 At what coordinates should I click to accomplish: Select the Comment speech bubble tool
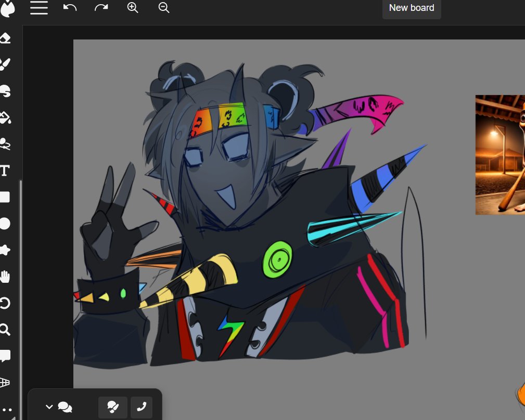tap(5, 356)
